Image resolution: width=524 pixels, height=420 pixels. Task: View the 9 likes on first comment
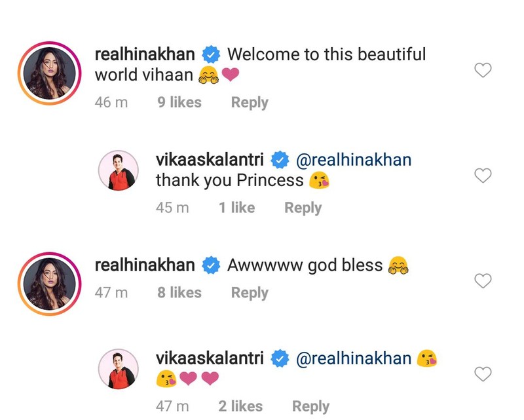click(179, 102)
